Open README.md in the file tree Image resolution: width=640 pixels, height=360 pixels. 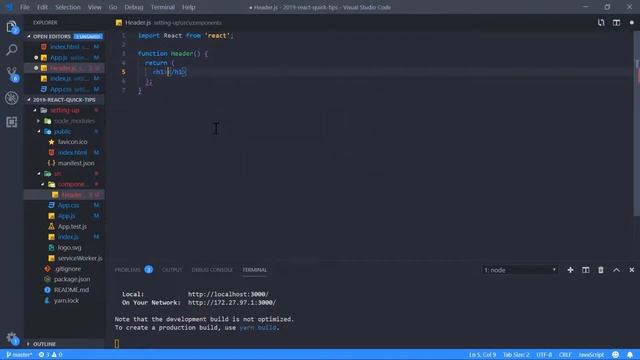click(x=71, y=290)
